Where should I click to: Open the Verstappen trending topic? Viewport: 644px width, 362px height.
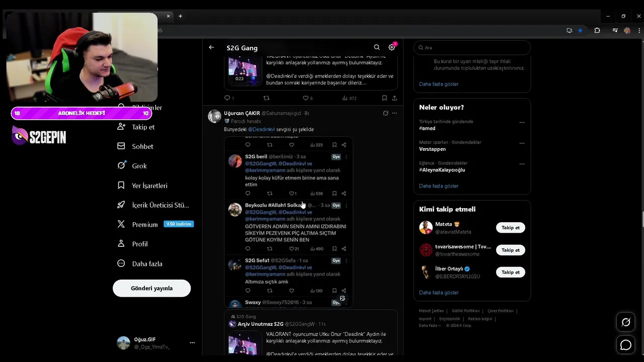point(432,149)
